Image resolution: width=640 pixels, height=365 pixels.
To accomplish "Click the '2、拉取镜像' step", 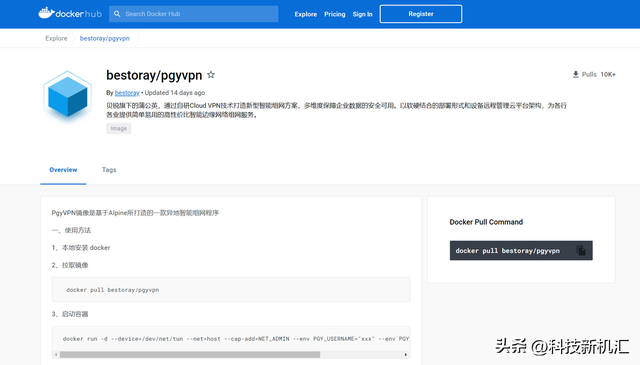I will coord(70,265).
